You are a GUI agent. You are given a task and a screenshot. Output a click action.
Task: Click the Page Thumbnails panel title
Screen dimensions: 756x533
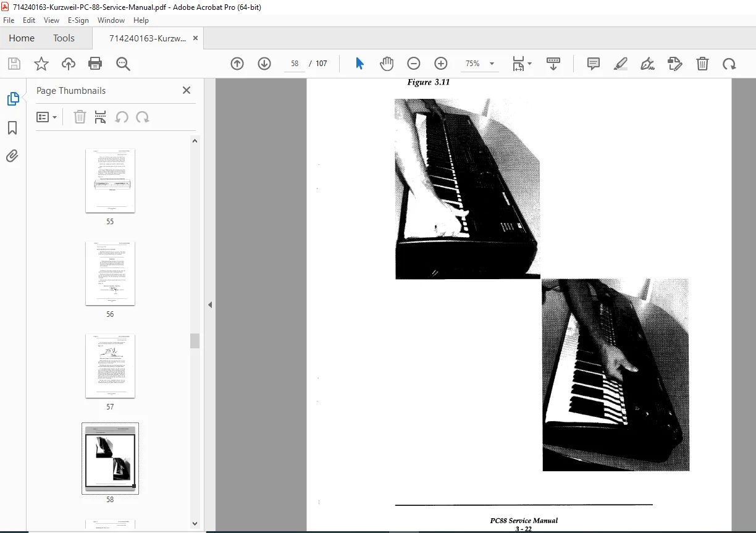pyautogui.click(x=71, y=90)
